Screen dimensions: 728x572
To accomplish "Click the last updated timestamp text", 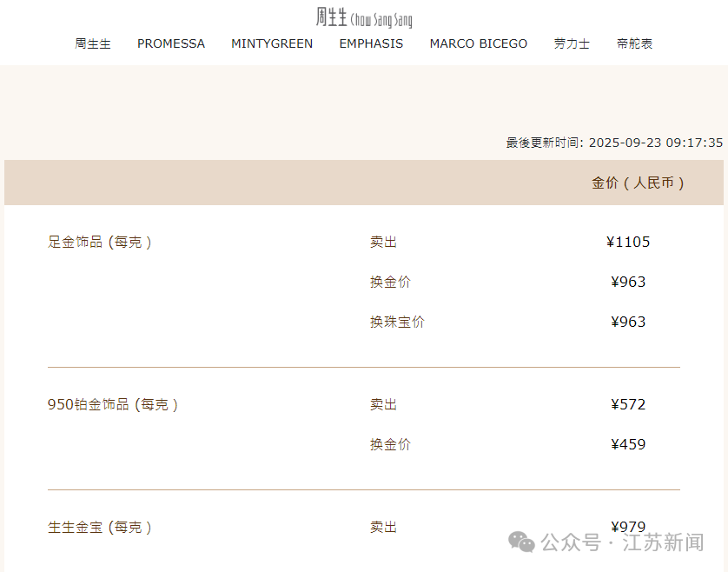I will (614, 143).
